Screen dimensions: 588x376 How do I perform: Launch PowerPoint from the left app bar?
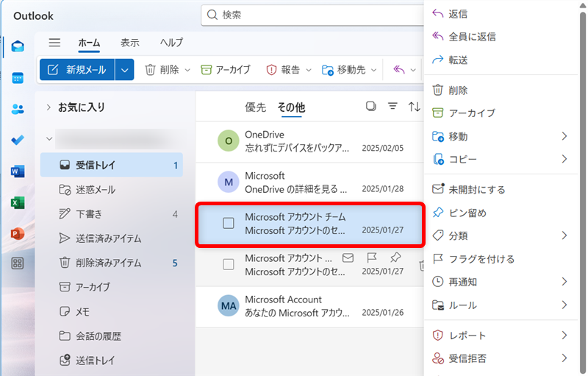click(x=18, y=233)
